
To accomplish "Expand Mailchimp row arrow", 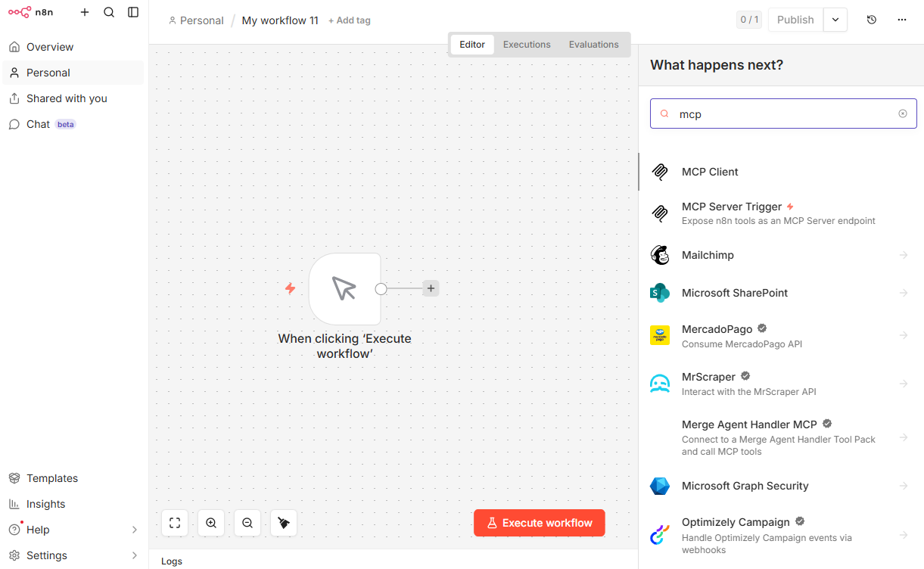I will (904, 255).
